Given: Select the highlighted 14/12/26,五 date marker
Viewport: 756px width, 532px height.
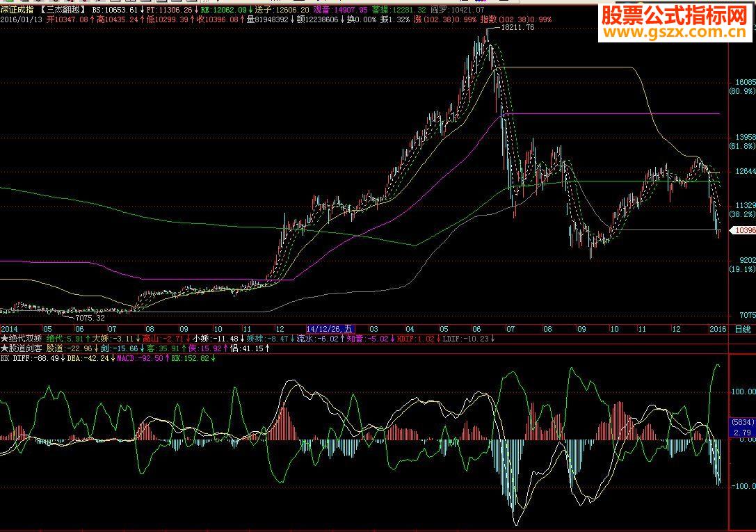Looking at the screenshot, I should click(330, 329).
